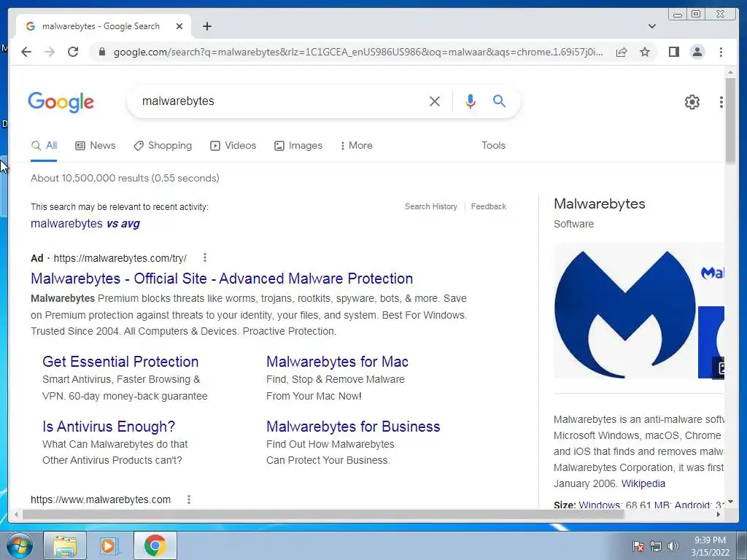Open a new tab with plus button
Screen dimensions: 747x560
[206, 26]
